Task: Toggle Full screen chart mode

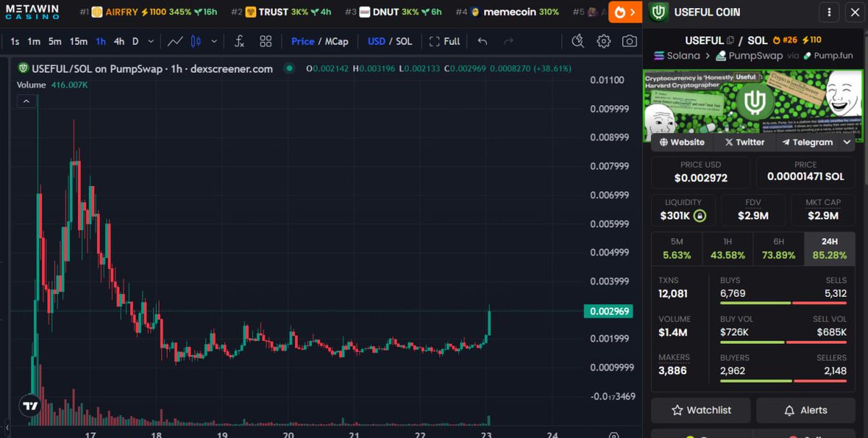Action: pyautogui.click(x=445, y=41)
